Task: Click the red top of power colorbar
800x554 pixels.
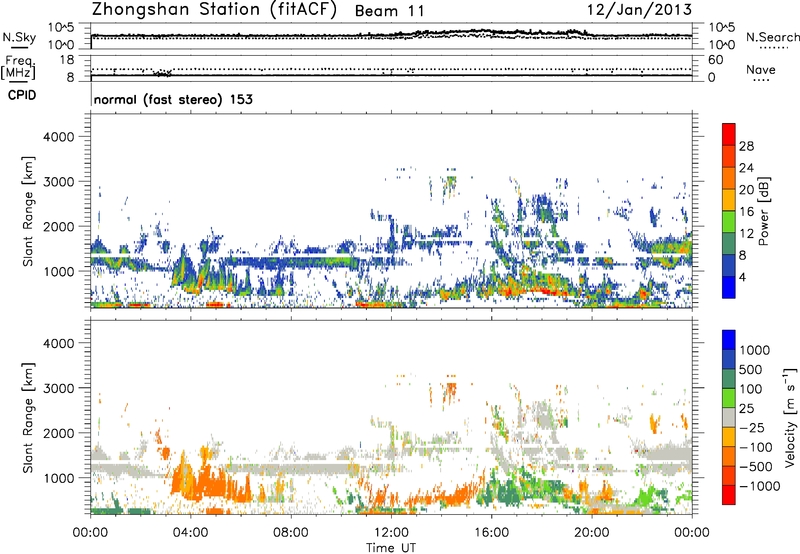Action: tap(729, 134)
